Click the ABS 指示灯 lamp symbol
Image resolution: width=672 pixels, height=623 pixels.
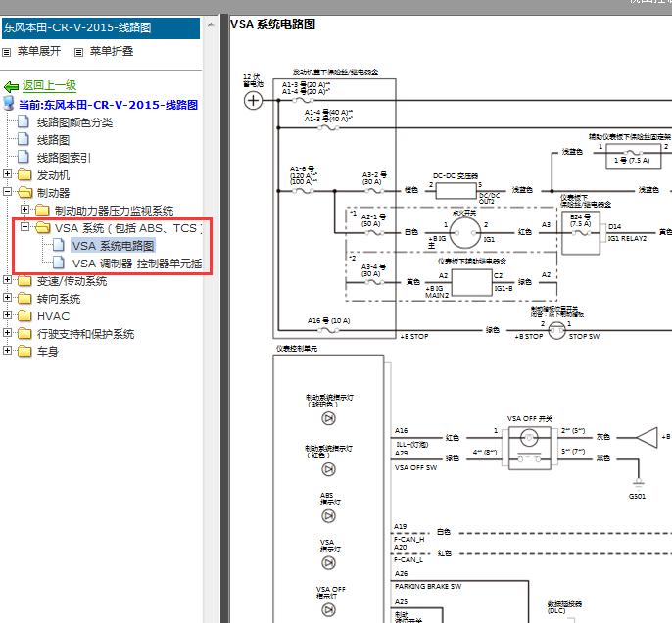(x=329, y=516)
